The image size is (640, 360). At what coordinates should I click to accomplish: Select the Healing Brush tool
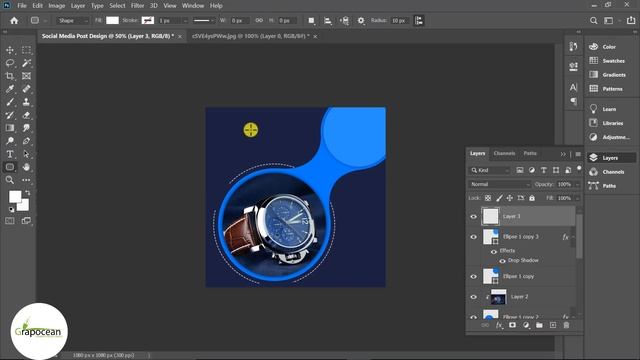click(x=26, y=89)
